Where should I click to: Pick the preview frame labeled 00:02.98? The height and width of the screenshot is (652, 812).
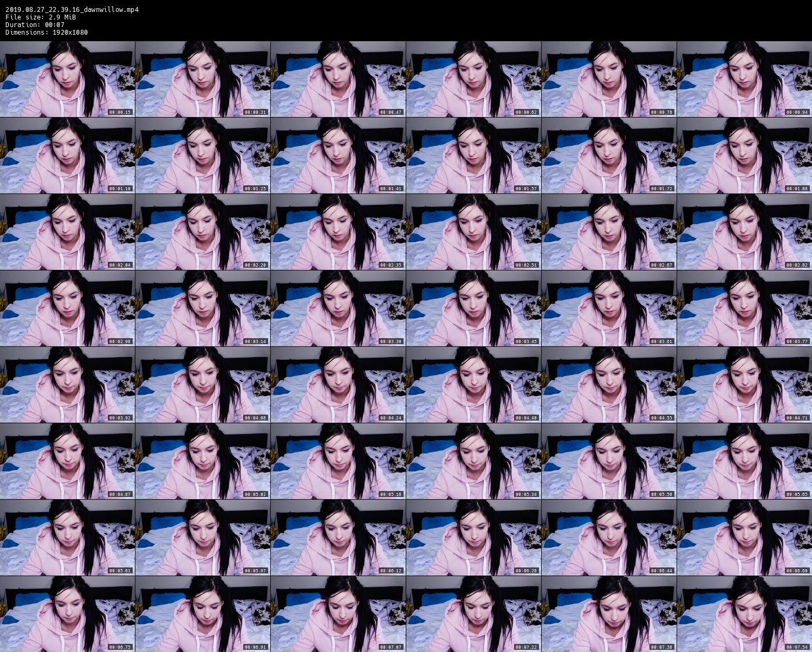[x=67, y=308]
